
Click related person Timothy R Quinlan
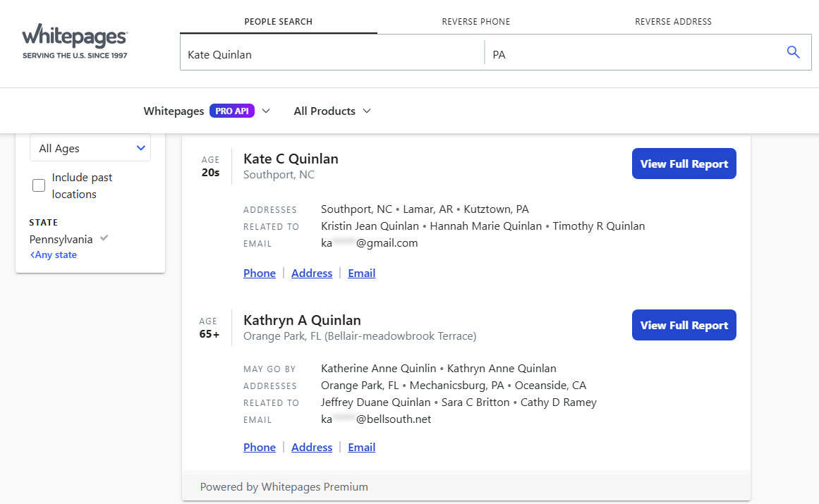pos(599,226)
